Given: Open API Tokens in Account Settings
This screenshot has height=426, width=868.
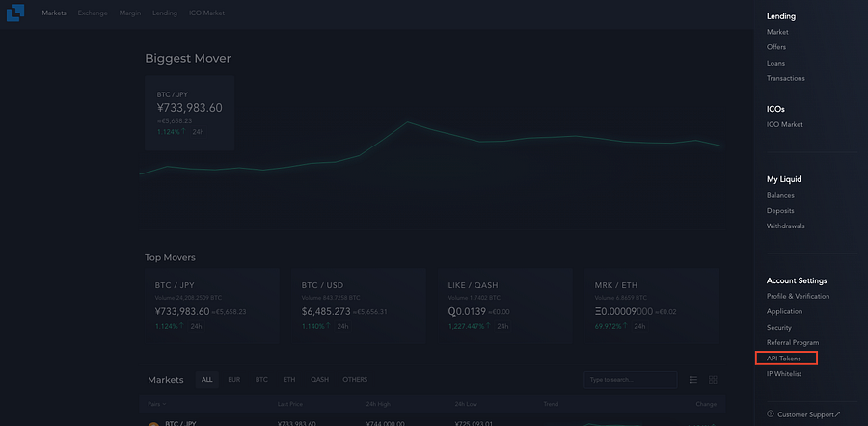Looking at the screenshot, I should point(783,359).
